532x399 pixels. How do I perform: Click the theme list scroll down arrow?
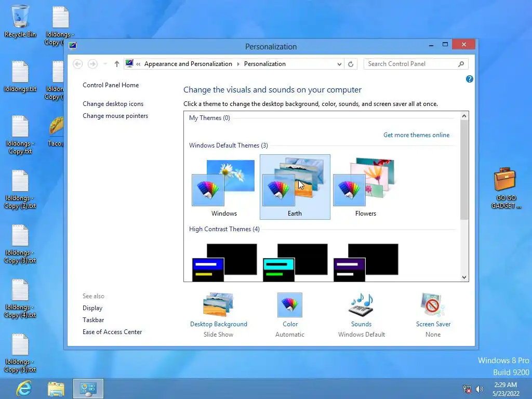[x=464, y=277]
